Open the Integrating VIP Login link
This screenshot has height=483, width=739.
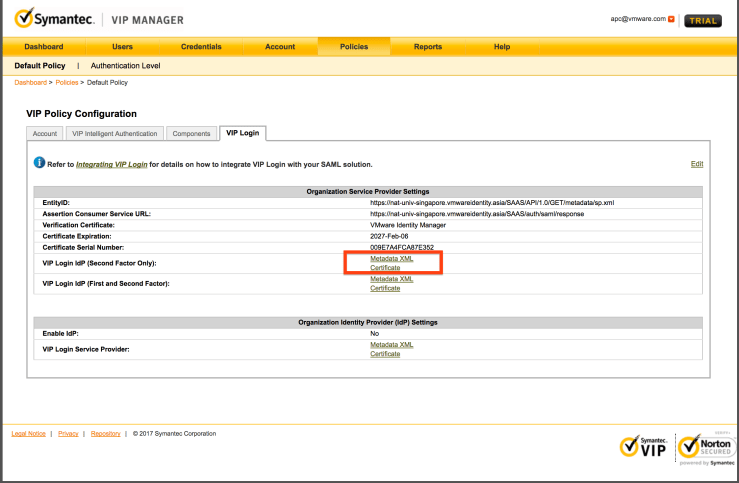pos(112,164)
